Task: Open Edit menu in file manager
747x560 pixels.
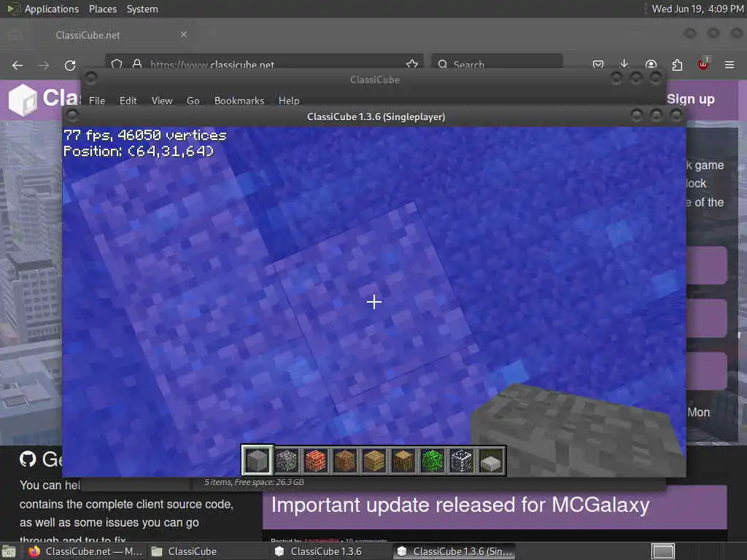Action: pos(128,101)
